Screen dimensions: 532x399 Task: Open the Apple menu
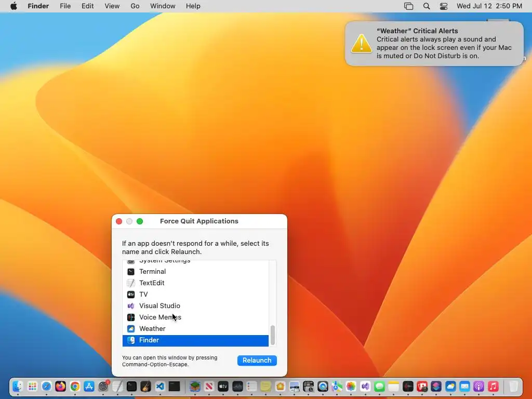point(14,6)
